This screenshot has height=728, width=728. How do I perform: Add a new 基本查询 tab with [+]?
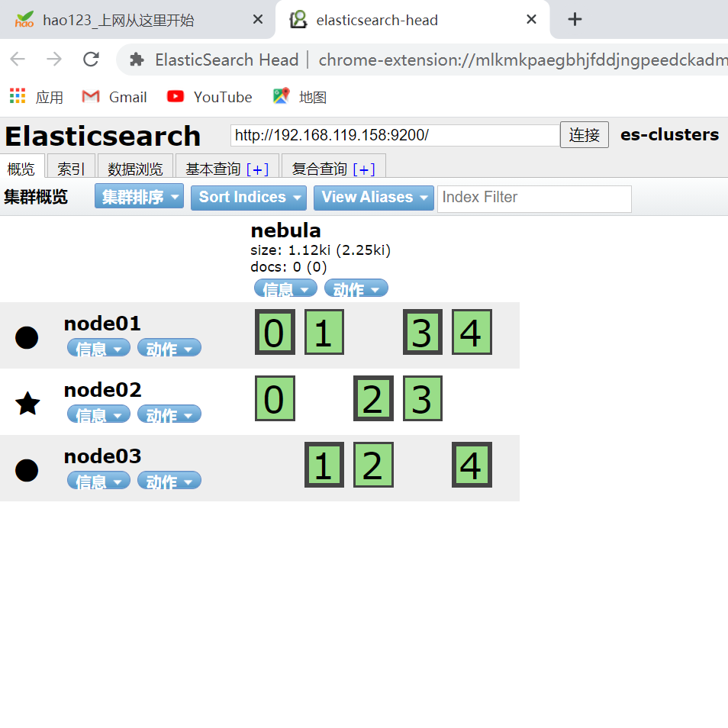[x=258, y=170]
